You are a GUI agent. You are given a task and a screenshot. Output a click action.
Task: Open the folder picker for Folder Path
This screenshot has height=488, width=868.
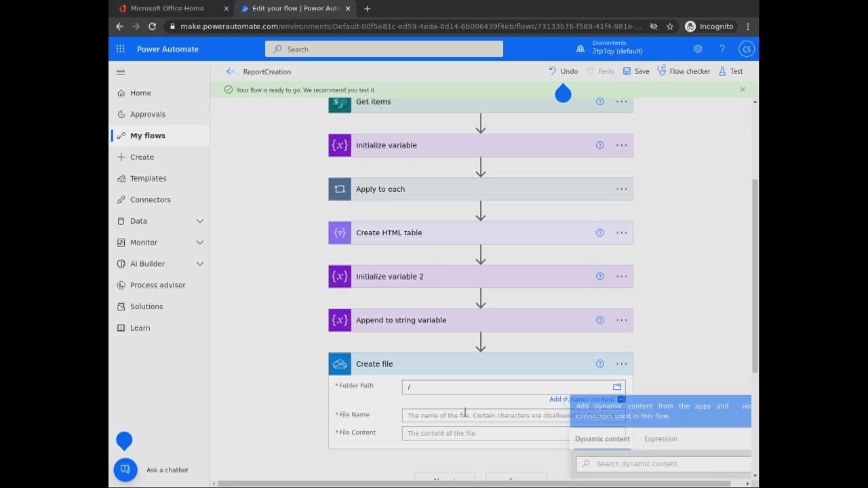point(617,387)
